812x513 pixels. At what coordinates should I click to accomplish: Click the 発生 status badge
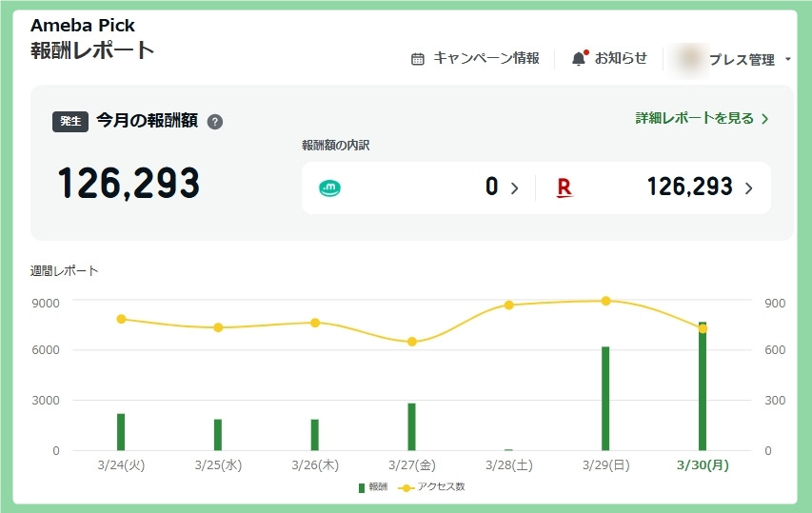[70, 122]
